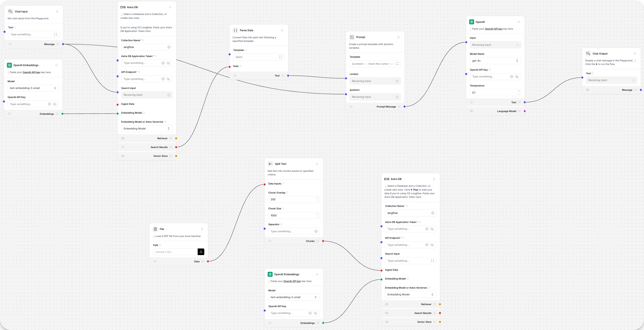Run the Prompt node play icon
The width and height of the screenshot is (644, 330).
pos(399,37)
